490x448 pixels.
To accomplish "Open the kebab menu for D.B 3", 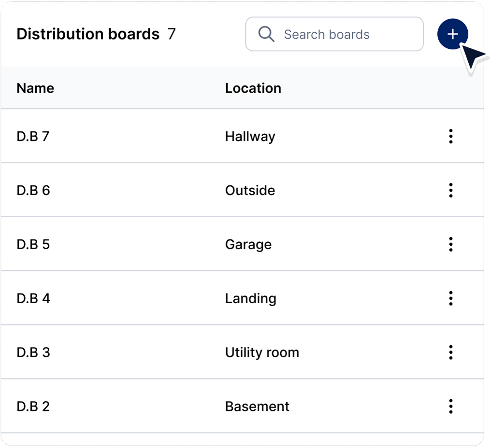I will (x=450, y=352).
